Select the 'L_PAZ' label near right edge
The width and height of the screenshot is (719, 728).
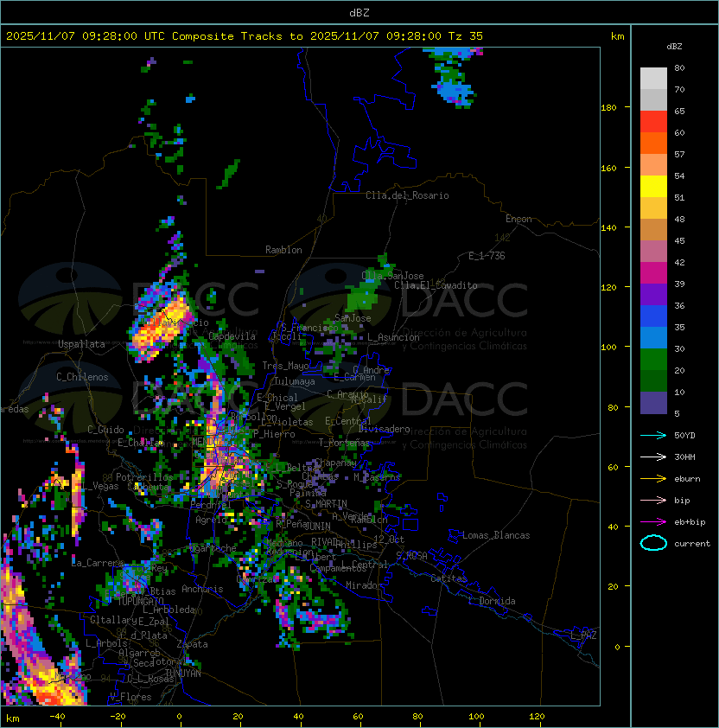pyautogui.click(x=583, y=635)
